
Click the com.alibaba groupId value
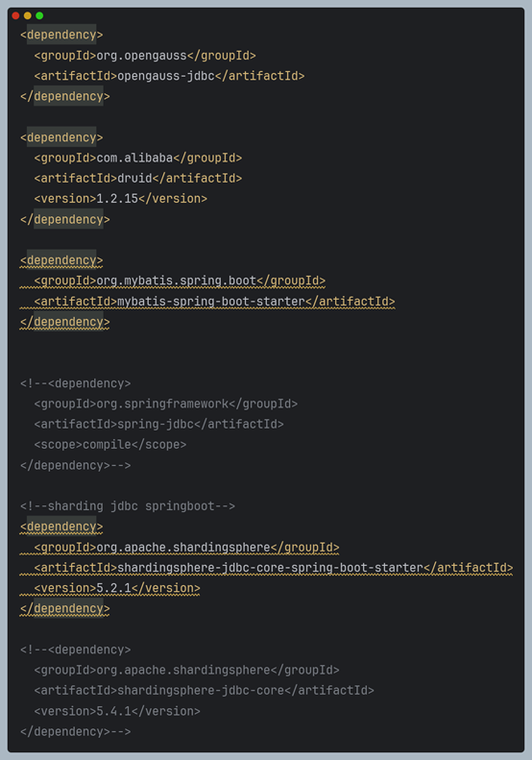[x=134, y=158]
